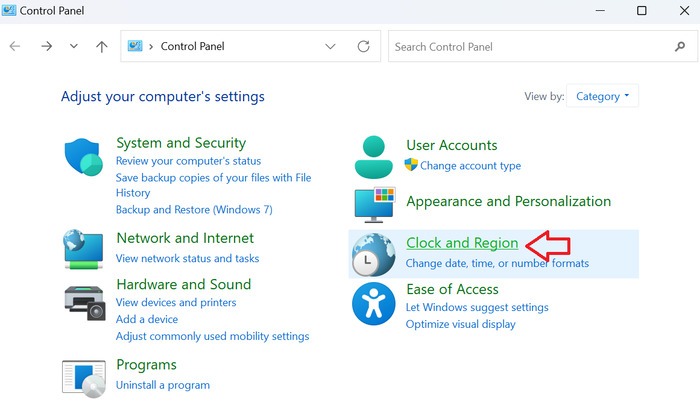This screenshot has height=408, width=700.
Task: Open the Ease of Access icon
Action: pos(374,302)
